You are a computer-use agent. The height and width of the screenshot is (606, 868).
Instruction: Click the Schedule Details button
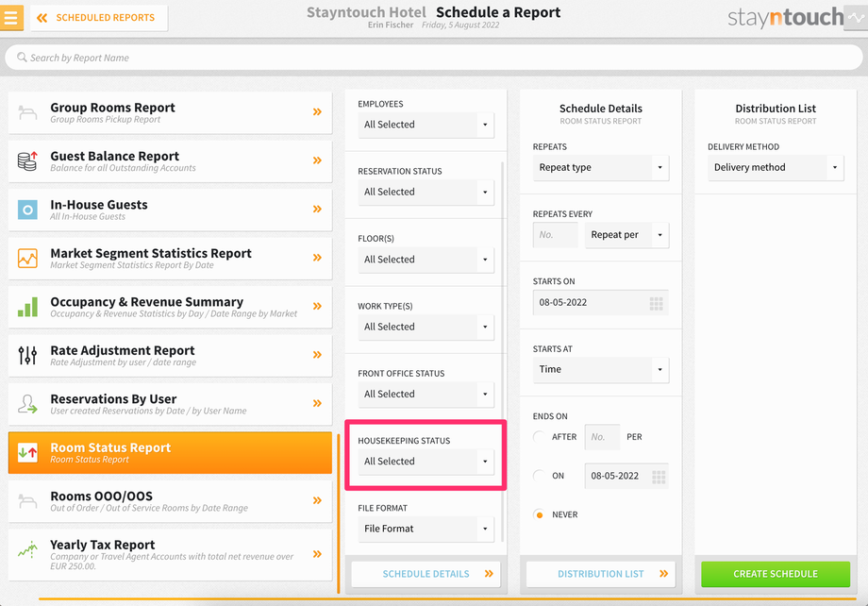pyautogui.click(x=426, y=574)
